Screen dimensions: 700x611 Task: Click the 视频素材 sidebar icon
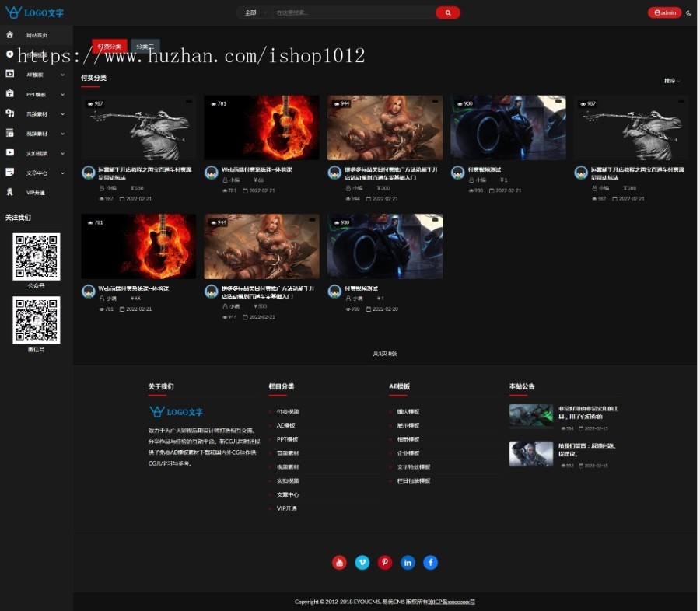coord(10,133)
